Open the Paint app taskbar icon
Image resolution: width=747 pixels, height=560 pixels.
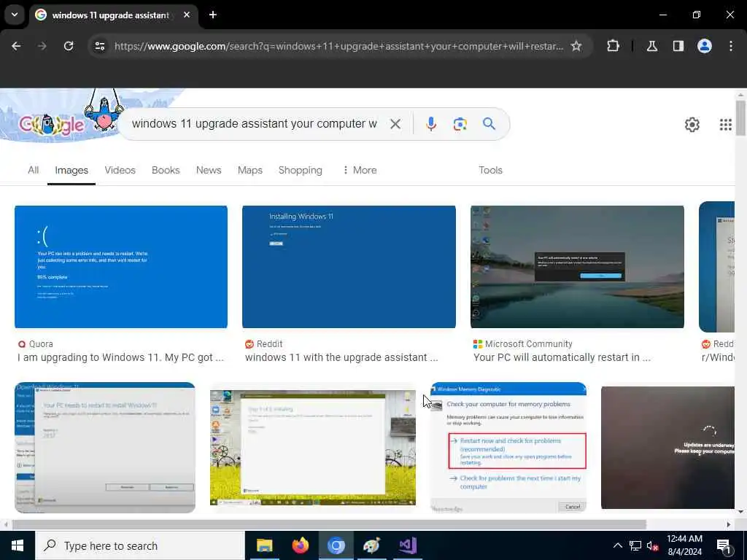pyautogui.click(x=371, y=545)
